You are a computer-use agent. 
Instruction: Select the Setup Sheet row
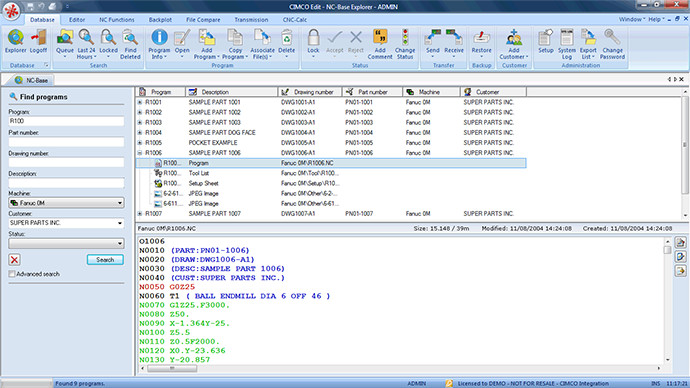[x=331, y=183]
